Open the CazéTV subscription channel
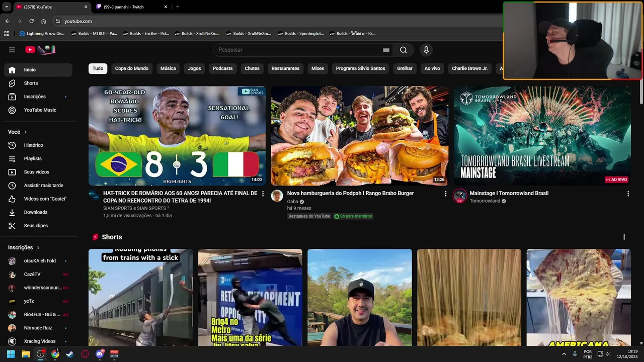 [38, 275]
